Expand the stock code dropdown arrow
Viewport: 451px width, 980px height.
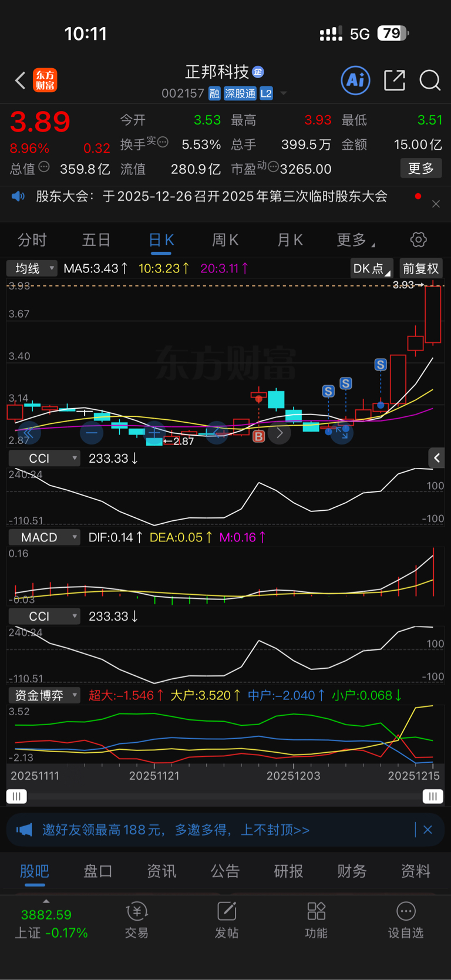point(284,93)
